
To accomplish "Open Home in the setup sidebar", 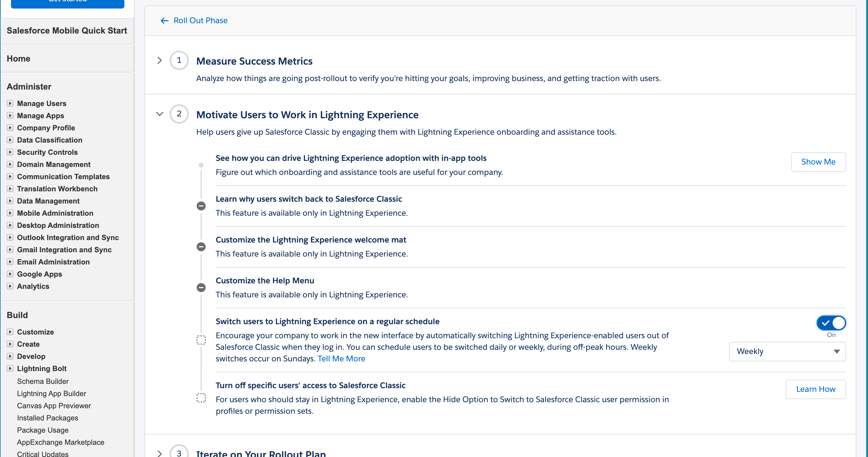I will click(19, 58).
